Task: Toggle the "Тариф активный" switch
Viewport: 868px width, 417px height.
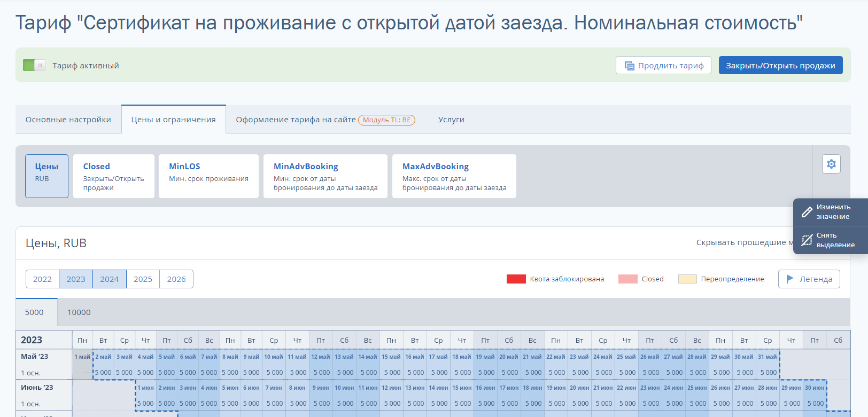Action: [34, 65]
